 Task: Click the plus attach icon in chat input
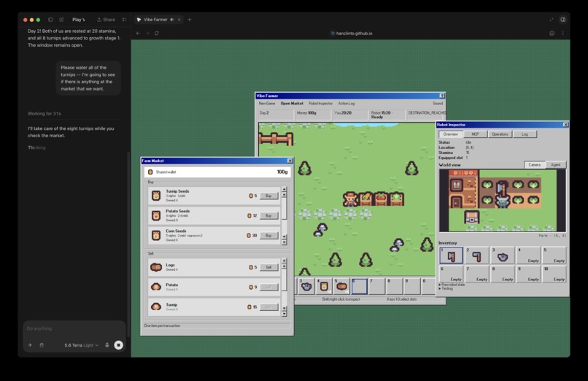(30, 345)
